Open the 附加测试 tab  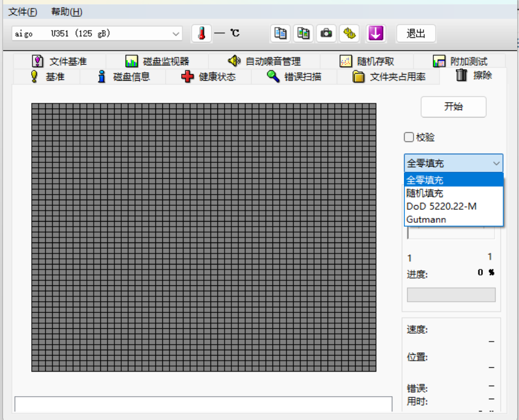[460, 61]
